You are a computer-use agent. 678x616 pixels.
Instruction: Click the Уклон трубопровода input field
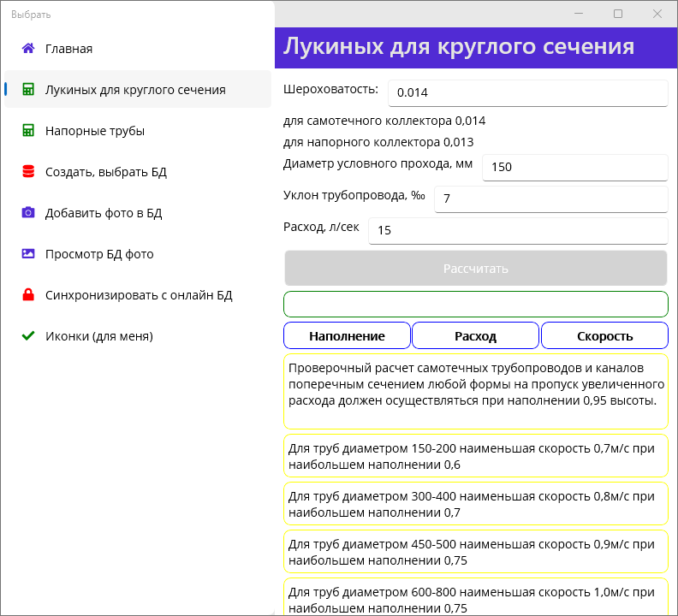coord(550,198)
